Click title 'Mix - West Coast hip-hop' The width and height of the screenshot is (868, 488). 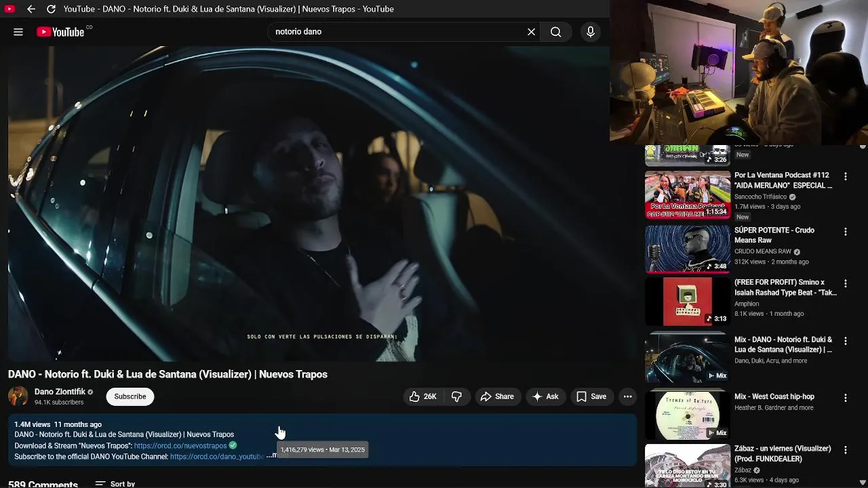[x=774, y=396]
